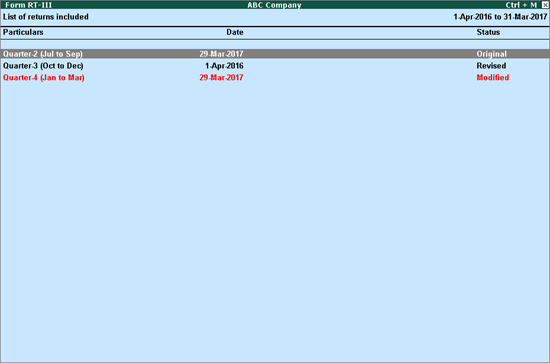Select the Quarter-2 (Jul to Sep) row

[x=275, y=54]
